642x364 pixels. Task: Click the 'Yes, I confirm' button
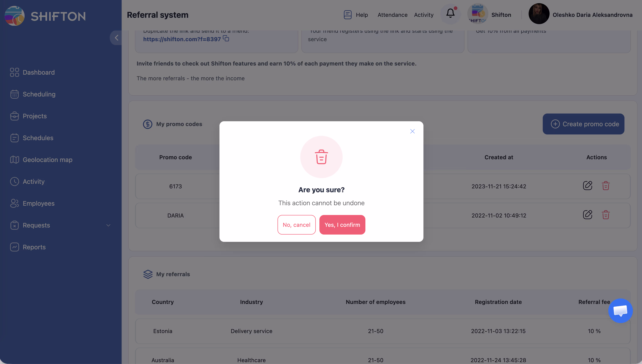(342, 225)
